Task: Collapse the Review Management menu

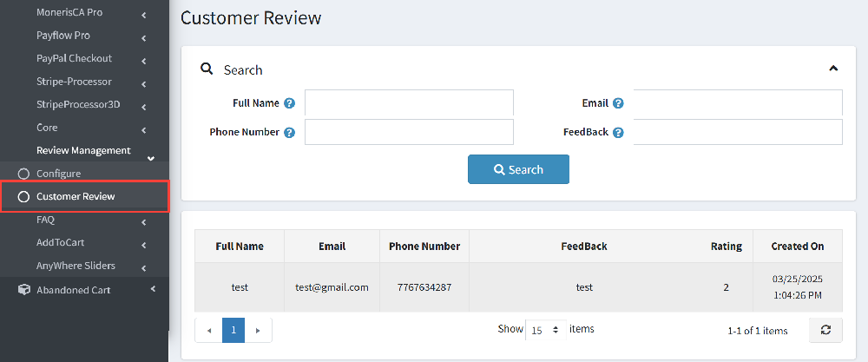Action: point(150,159)
